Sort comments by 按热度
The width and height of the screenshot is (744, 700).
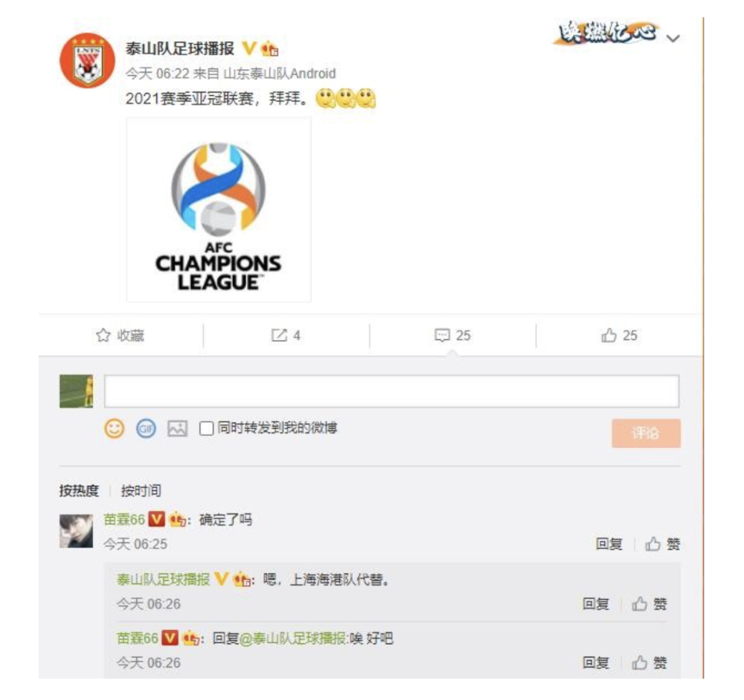point(79,490)
